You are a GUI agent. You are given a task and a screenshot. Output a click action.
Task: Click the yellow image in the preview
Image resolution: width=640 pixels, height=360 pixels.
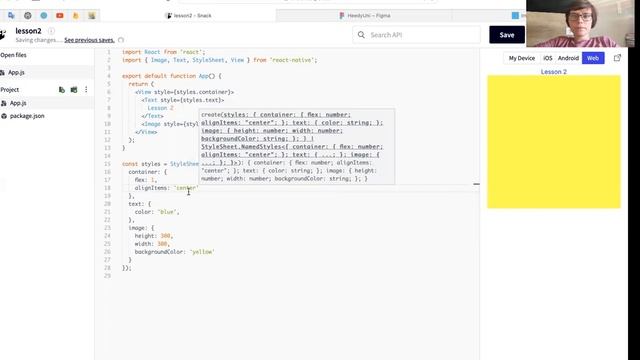pos(554,142)
